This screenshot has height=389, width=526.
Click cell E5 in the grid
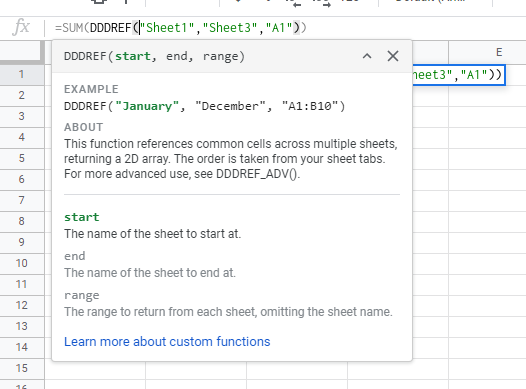(x=487, y=158)
